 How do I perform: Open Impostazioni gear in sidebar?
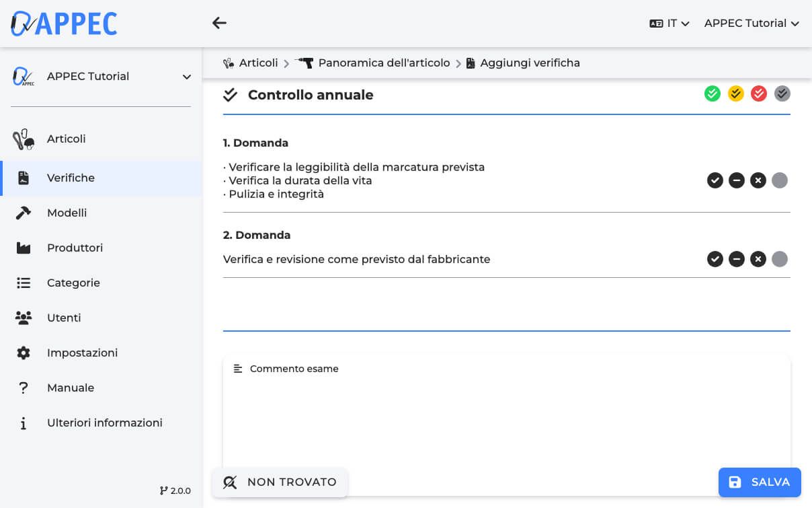[24, 353]
